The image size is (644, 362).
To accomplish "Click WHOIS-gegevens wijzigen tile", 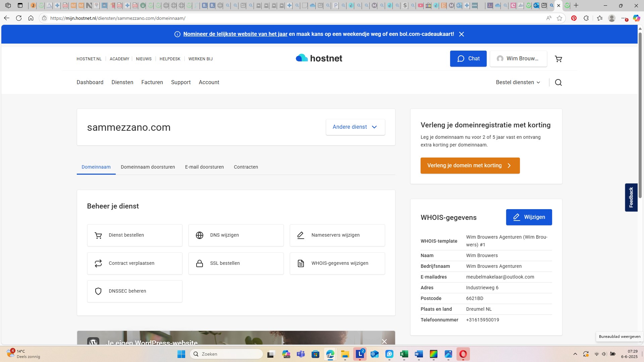I will tap(337, 263).
